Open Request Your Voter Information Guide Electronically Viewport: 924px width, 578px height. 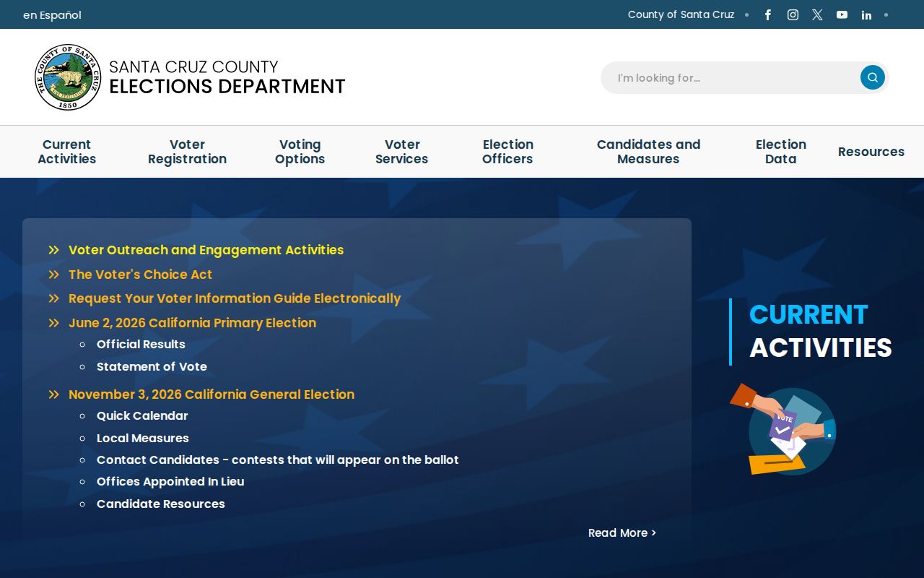click(x=234, y=298)
